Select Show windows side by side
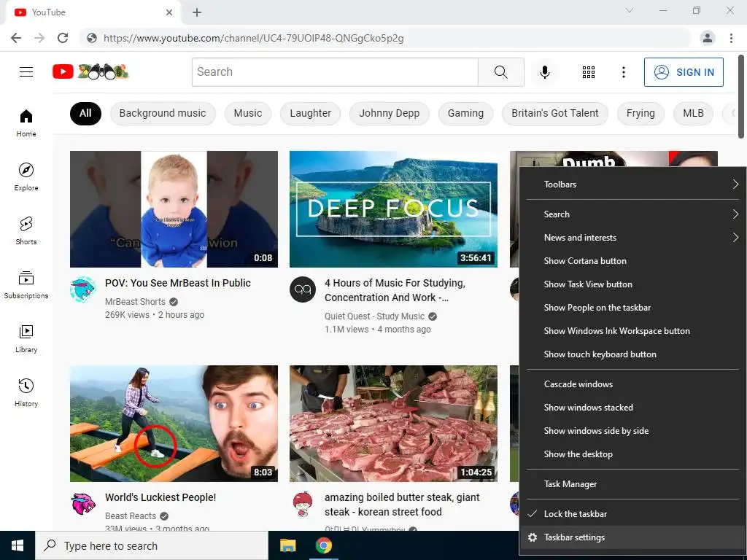 633,431
